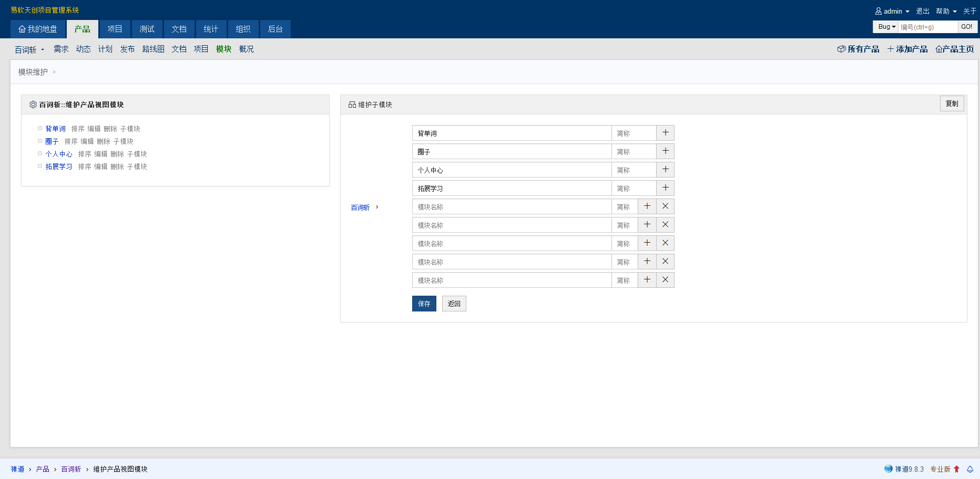Edit 背单词 module name field
980x479 pixels.
click(512, 133)
